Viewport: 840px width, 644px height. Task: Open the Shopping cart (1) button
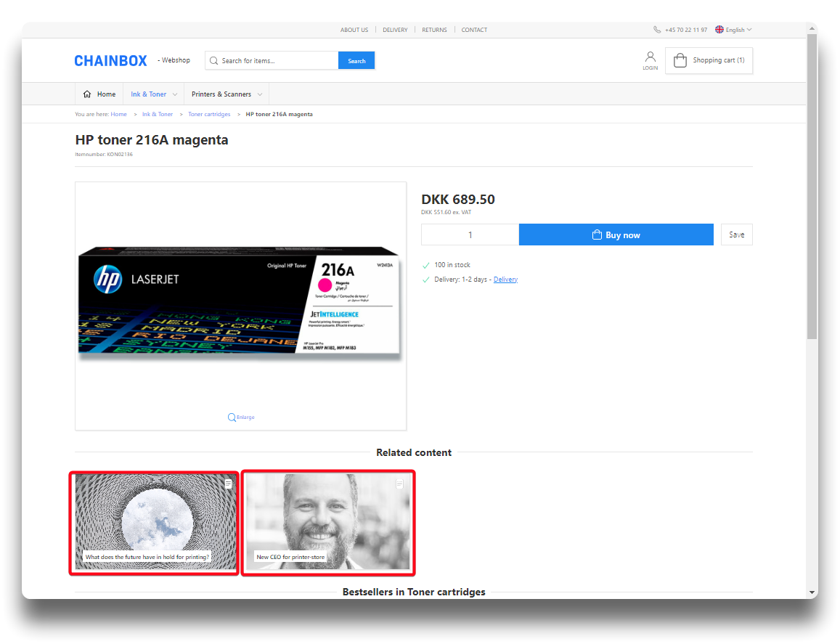coord(709,60)
